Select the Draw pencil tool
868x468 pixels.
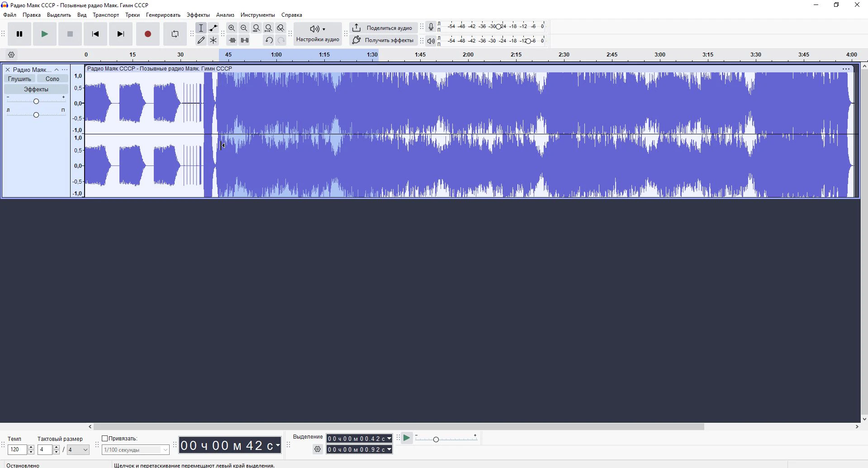point(201,40)
